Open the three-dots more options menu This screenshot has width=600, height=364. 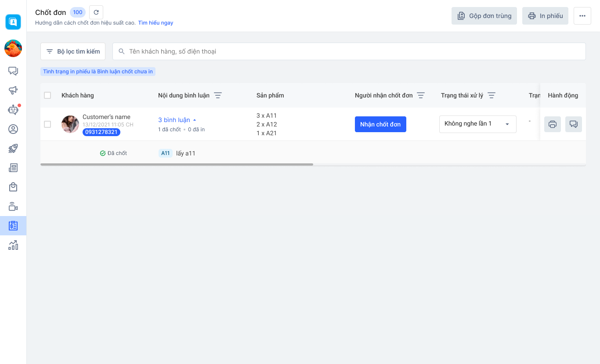[582, 16]
